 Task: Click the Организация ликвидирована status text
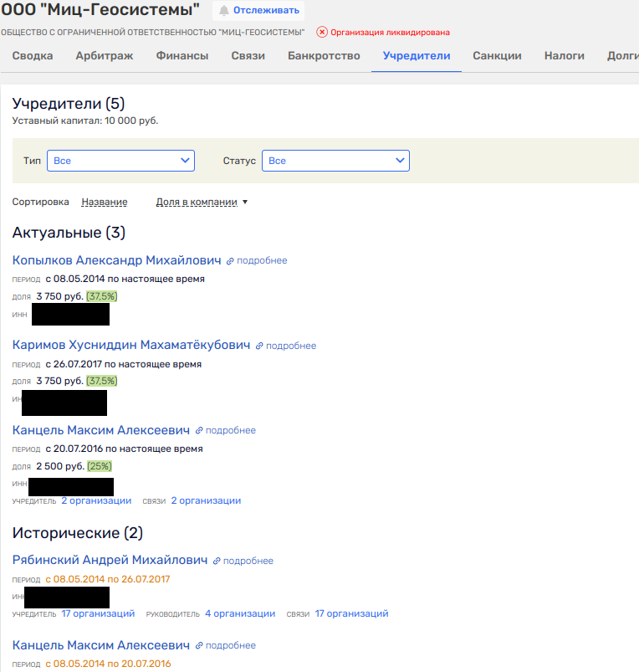390,33
